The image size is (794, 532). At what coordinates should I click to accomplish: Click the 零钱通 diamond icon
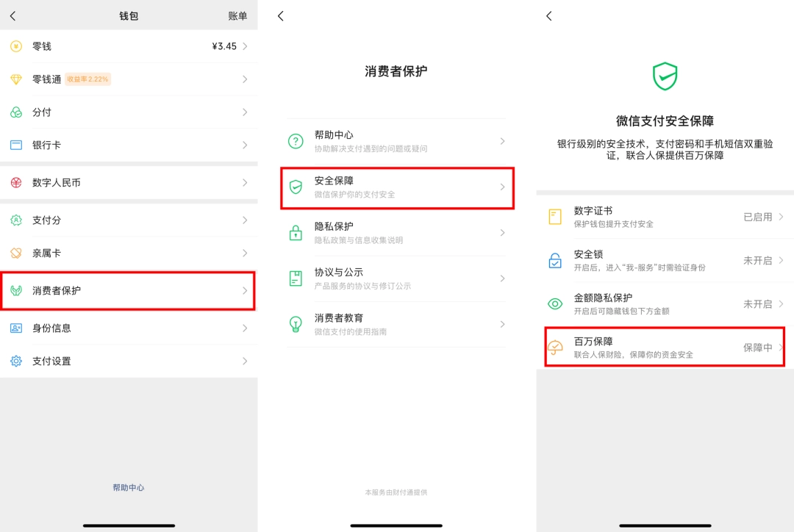[16, 79]
